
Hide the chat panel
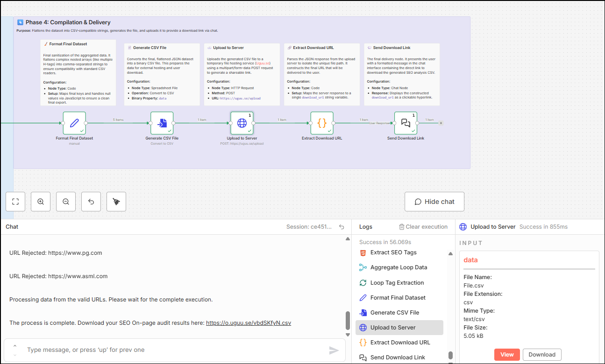click(434, 202)
